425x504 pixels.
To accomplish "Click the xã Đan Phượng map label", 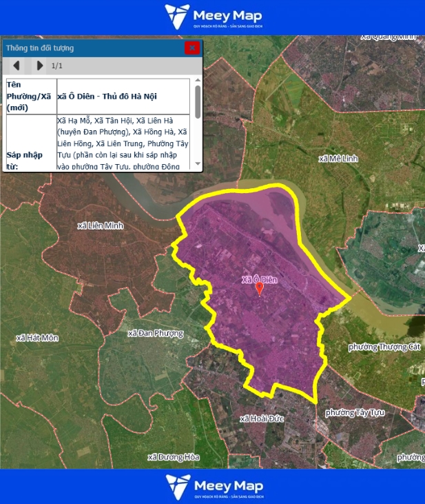I will [156, 334].
